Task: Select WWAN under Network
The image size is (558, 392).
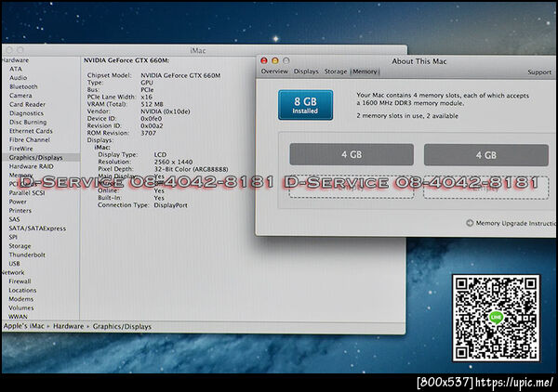Action: [19, 317]
